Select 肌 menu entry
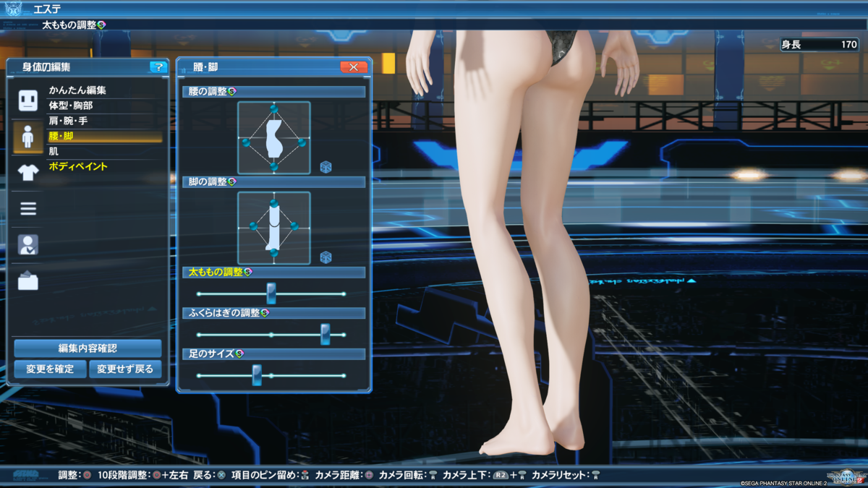This screenshot has height=488, width=868. (54, 151)
